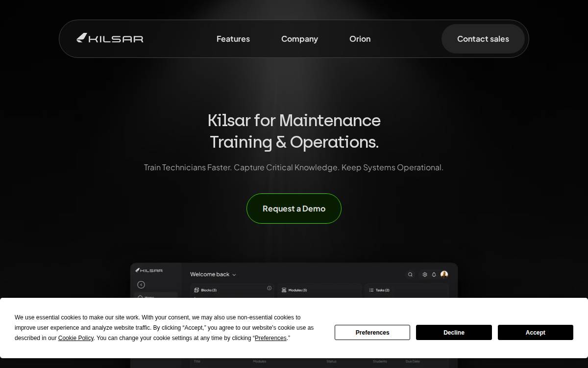
Task: Expand the Welcome back dropdown chevron
Action: 234,275
